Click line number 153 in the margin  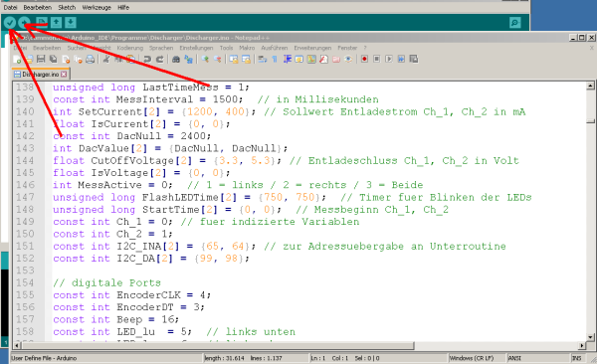point(25,271)
